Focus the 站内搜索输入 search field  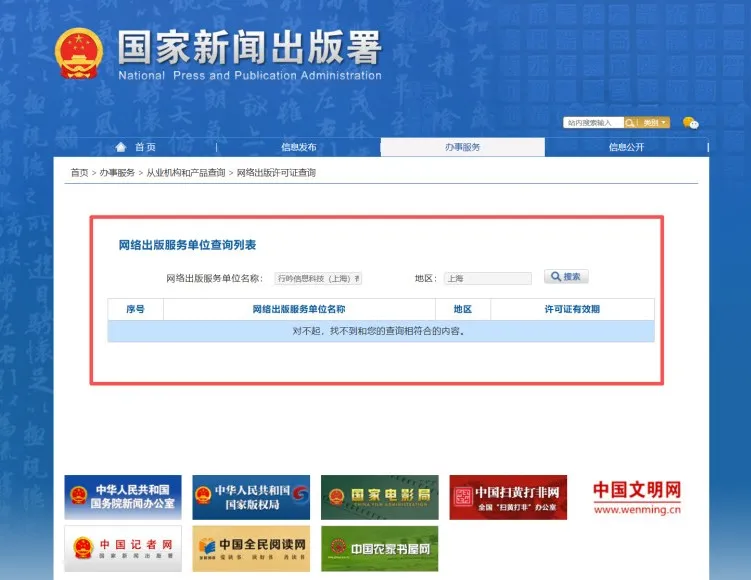[x=593, y=123]
